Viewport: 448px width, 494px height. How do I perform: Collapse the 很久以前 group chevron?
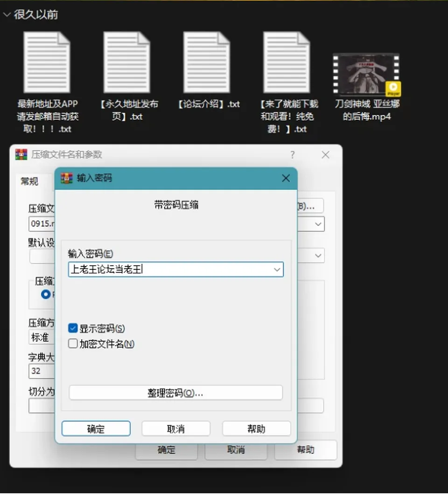(7, 14)
